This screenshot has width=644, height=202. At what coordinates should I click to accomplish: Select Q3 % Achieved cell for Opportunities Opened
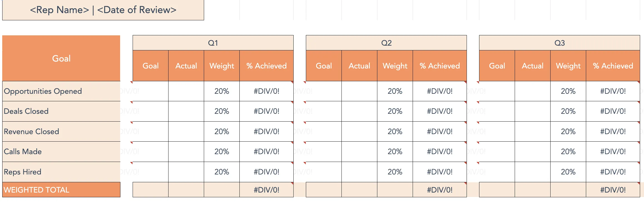pyautogui.click(x=613, y=91)
